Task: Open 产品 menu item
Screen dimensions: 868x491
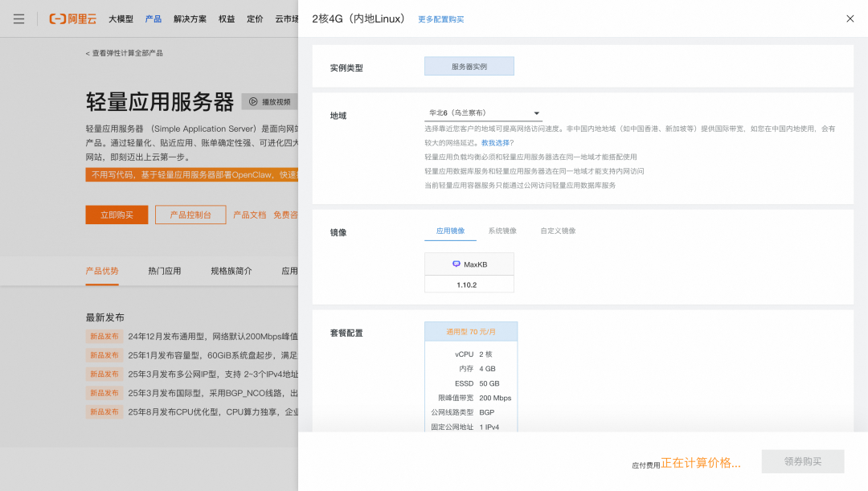Action: tap(154, 18)
